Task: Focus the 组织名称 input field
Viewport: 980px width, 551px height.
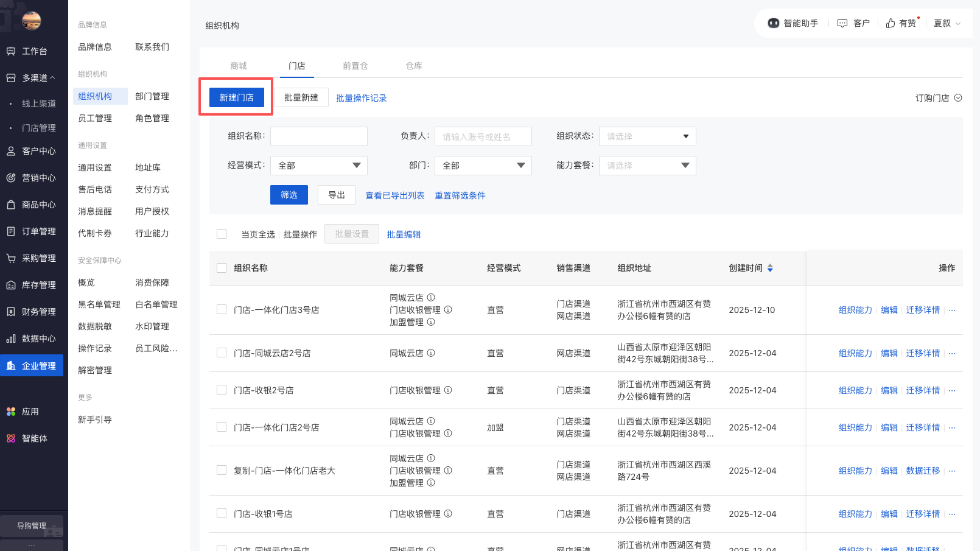Action: (318, 136)
